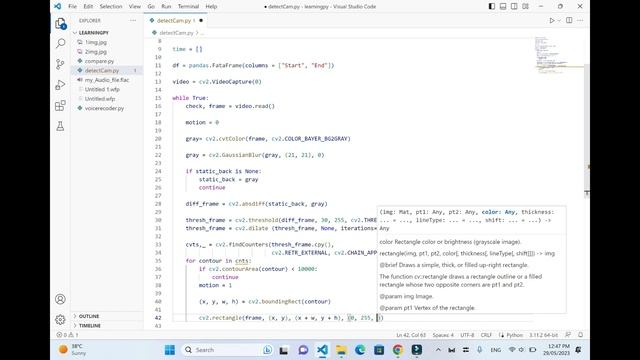
Task: Open the Edit menu
Action: [x=88, y=7]
